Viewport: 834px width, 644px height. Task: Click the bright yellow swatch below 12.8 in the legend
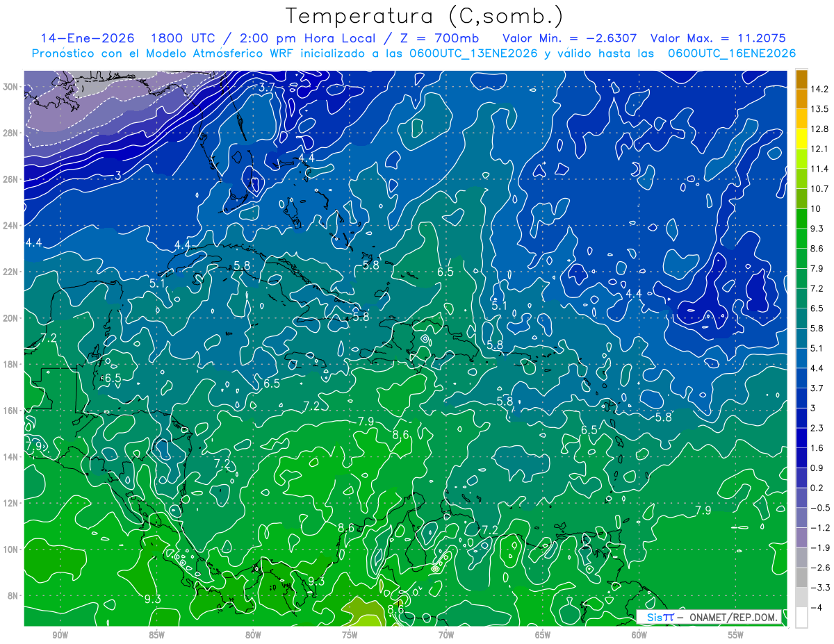801,139
